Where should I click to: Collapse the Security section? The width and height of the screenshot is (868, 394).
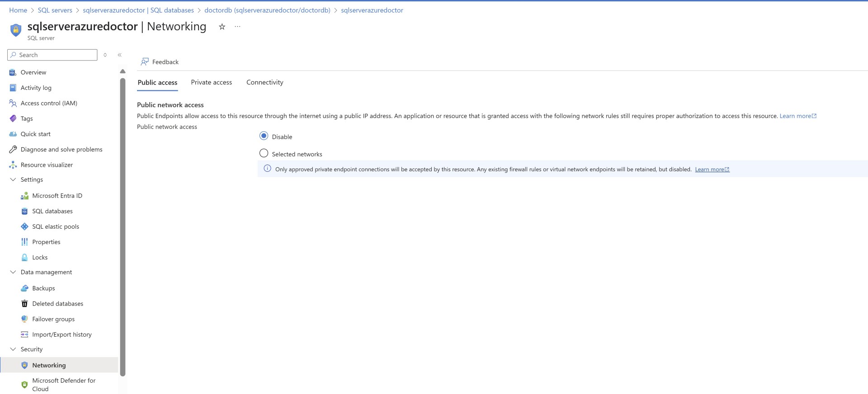13,349
